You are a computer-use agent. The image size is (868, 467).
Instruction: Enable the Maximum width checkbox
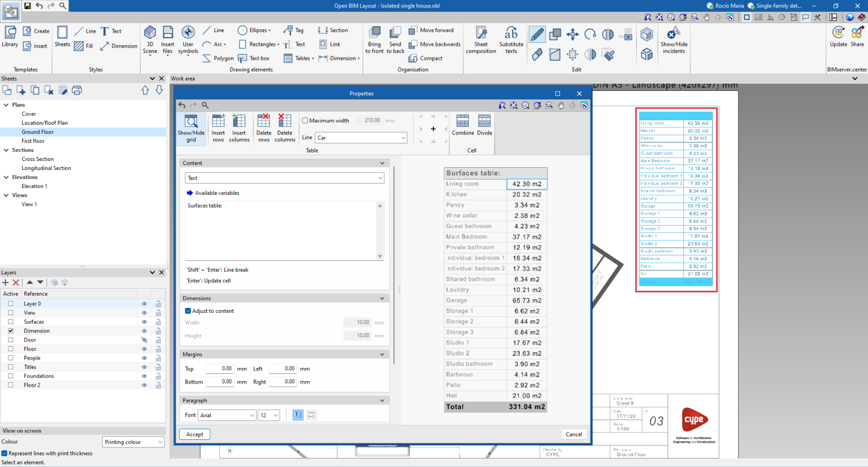tap(305, 120)
